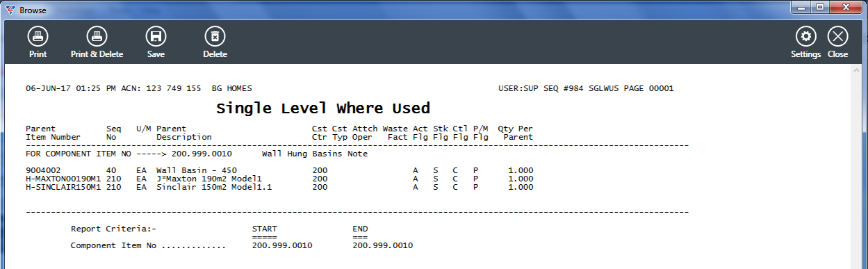
Task: Select the H-SINCLAIR150M1 report row
Action: pos(279,187)
